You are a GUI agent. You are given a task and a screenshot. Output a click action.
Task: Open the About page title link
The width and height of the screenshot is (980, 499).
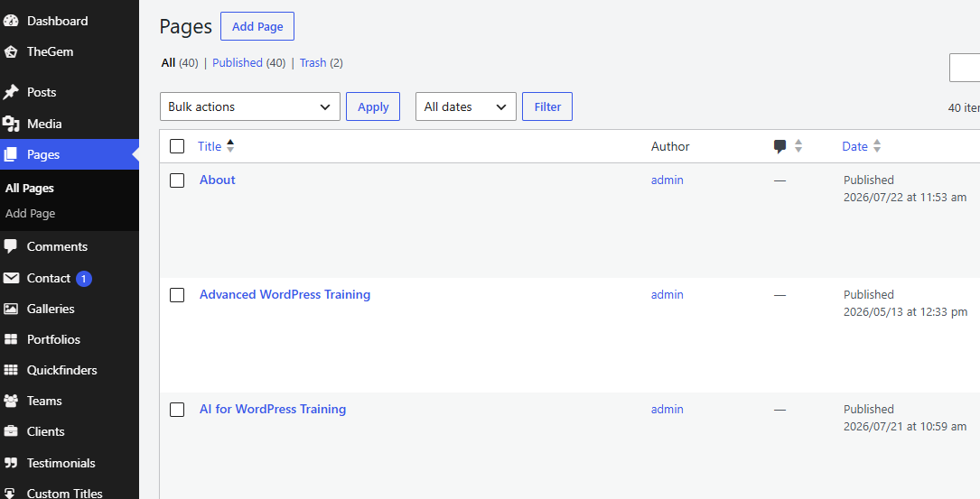pyautogui.click(x=218, y=180)
